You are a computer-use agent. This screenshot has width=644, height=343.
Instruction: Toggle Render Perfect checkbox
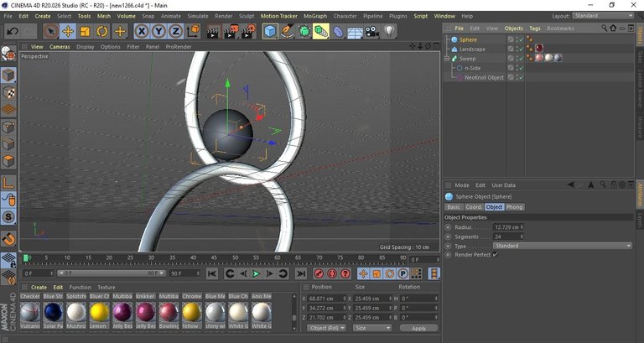point(496,255)
